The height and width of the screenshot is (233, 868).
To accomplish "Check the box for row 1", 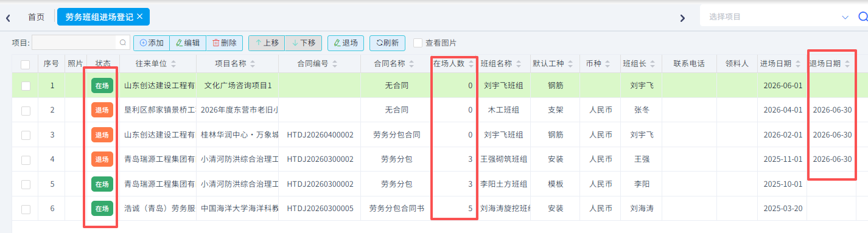I will 26,86.
